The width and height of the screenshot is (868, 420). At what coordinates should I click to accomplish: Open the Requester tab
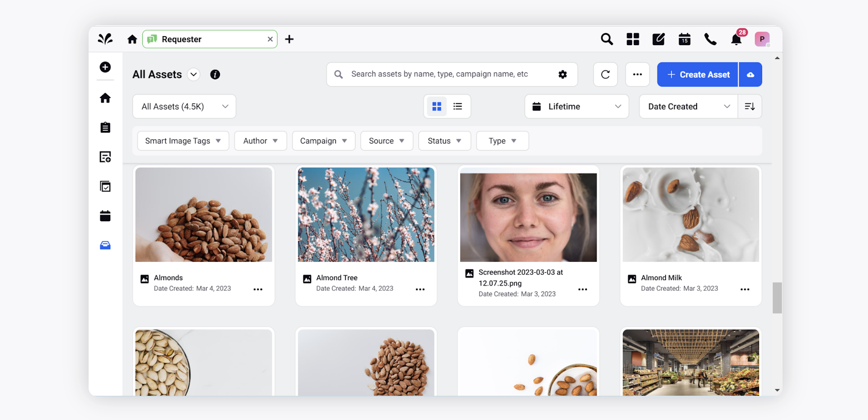coord(210,39)
